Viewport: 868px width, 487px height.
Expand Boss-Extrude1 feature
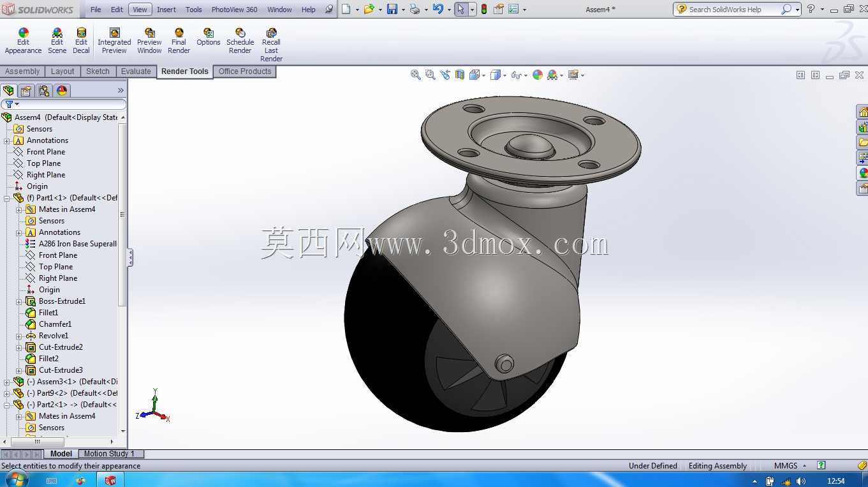[x=19, y=301]
